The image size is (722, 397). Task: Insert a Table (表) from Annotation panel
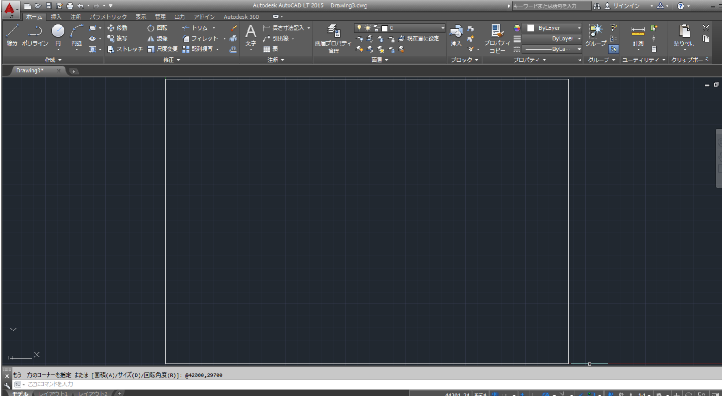[271, 49]
